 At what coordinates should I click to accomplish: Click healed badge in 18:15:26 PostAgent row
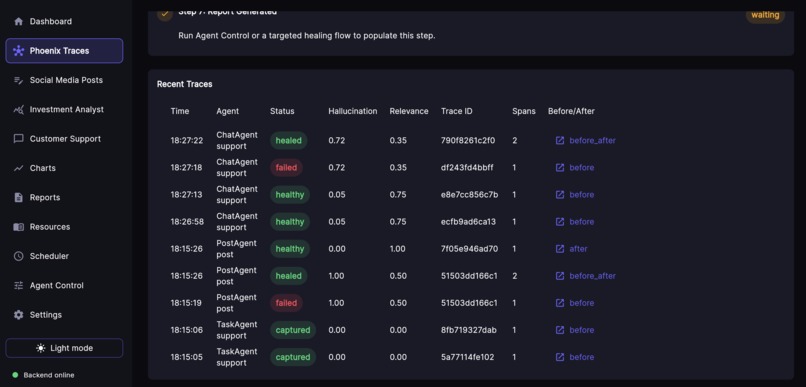pos(288,276)
